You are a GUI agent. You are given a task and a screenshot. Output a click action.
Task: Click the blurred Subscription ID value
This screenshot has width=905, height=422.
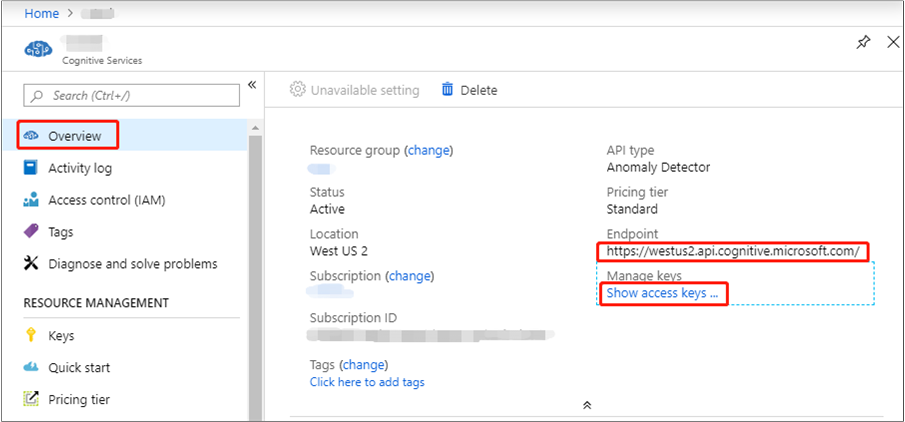430,334
